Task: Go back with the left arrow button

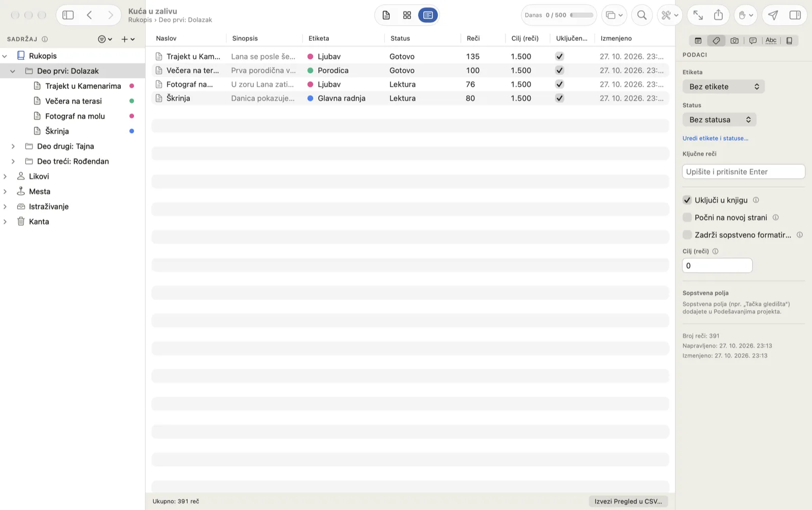Action: click(x=89, y=15)
